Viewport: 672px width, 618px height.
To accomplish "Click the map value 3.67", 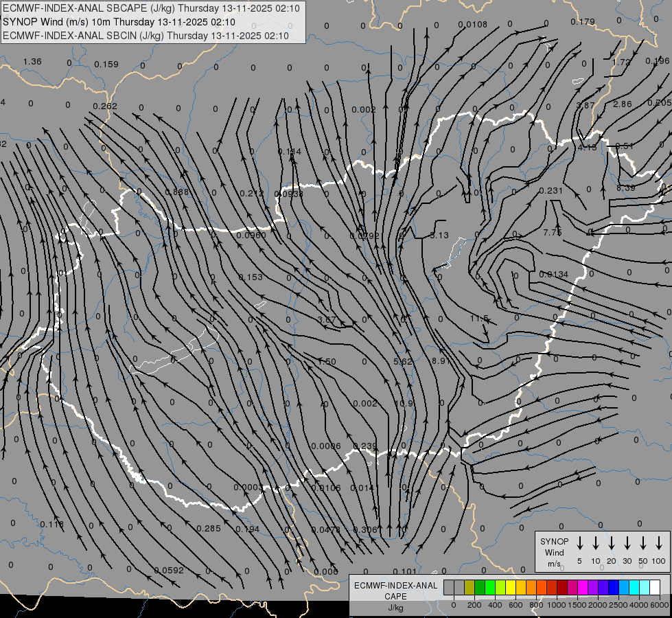I will point(327,319).
